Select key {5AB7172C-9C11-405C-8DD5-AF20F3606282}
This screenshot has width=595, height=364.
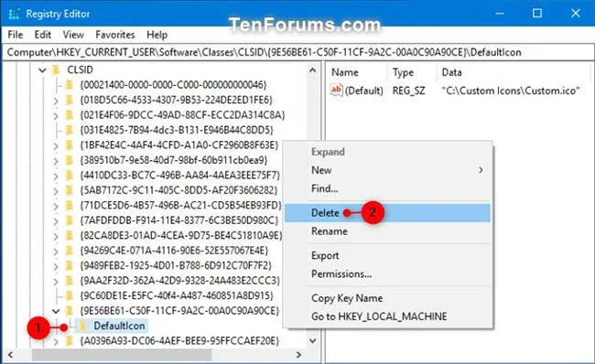coord(178,190)
